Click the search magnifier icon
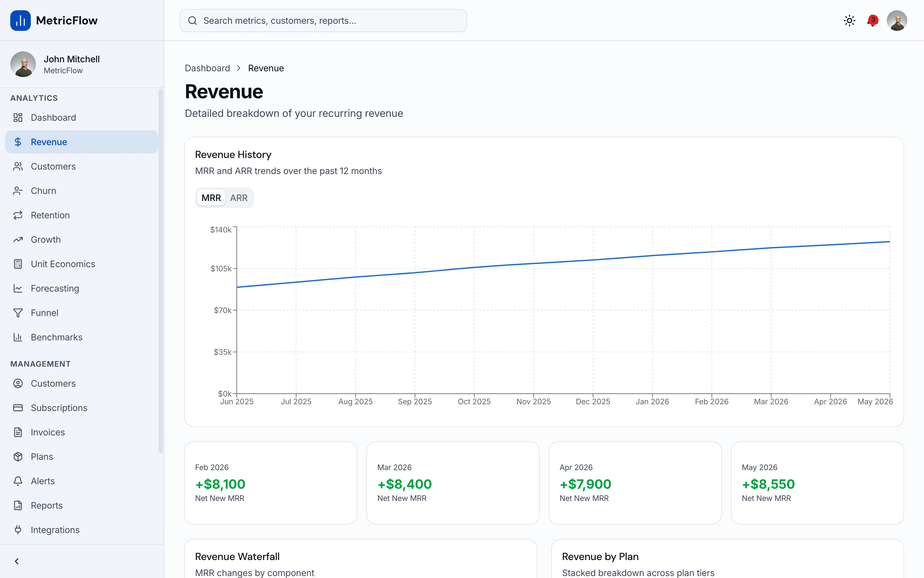924x578 pixels. click(x=193, y=21)
